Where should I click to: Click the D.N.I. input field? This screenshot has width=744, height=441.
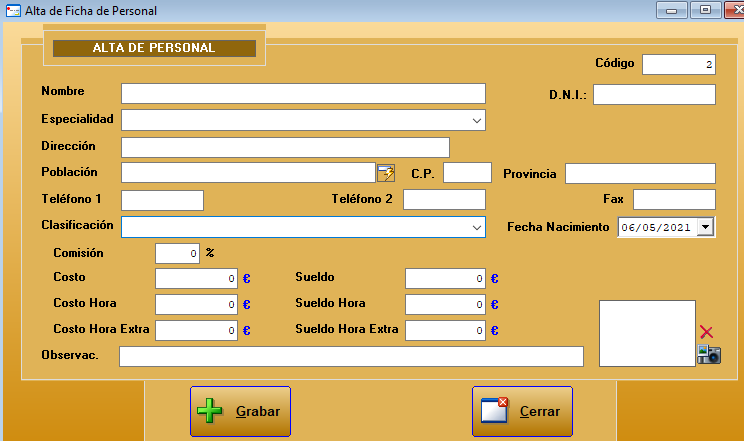[654, 94]
